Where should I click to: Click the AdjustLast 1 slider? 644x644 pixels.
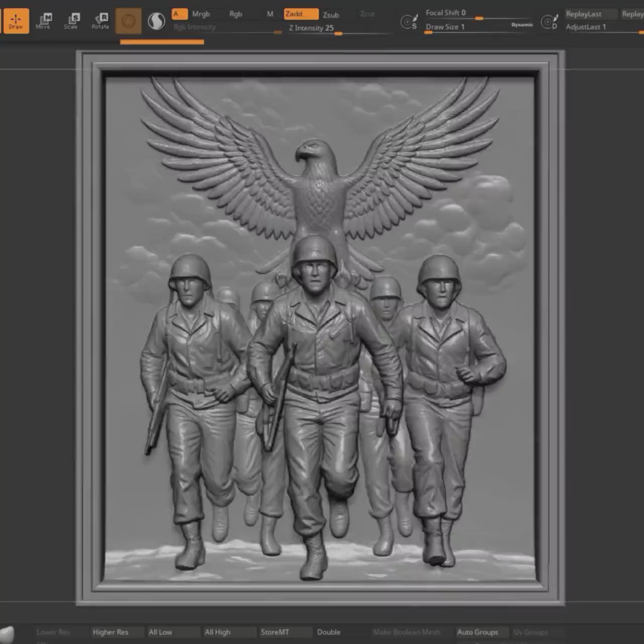(604, 27)
